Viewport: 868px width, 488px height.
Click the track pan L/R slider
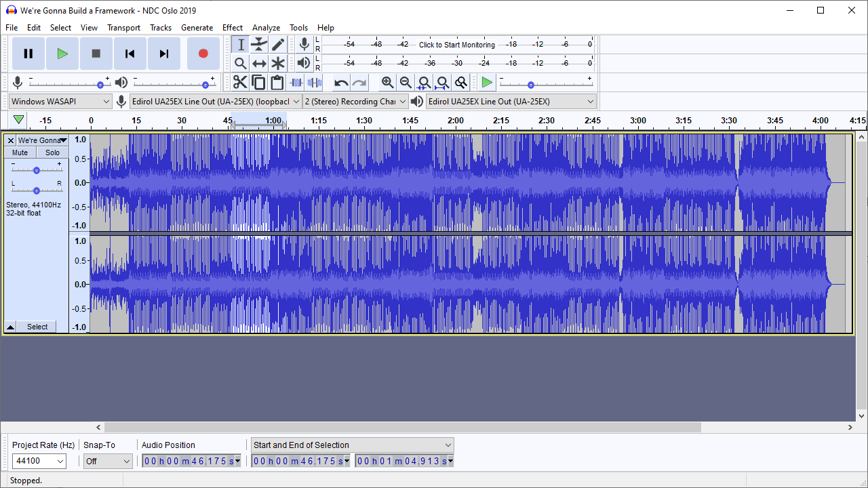point(37,190)
